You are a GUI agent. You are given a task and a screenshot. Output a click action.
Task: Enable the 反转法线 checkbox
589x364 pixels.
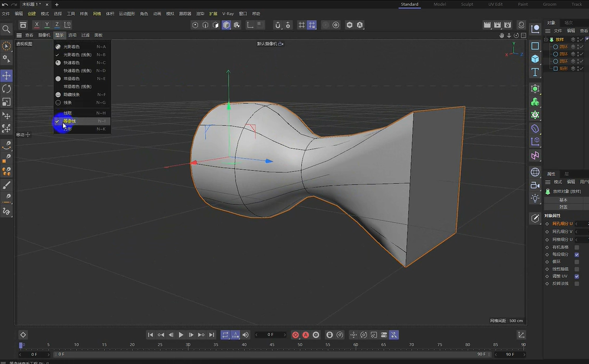tap(577, 284)
